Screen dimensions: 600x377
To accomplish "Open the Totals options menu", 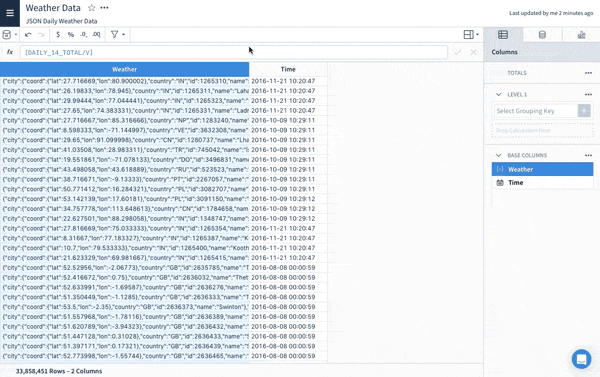I will (x=588, y=73).
